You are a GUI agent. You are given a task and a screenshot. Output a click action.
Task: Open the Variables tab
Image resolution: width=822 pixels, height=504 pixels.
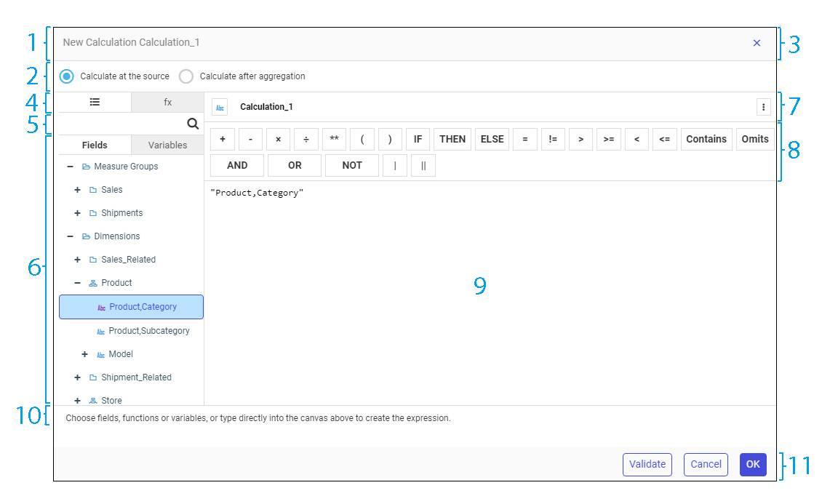click(x=167, y=145)
